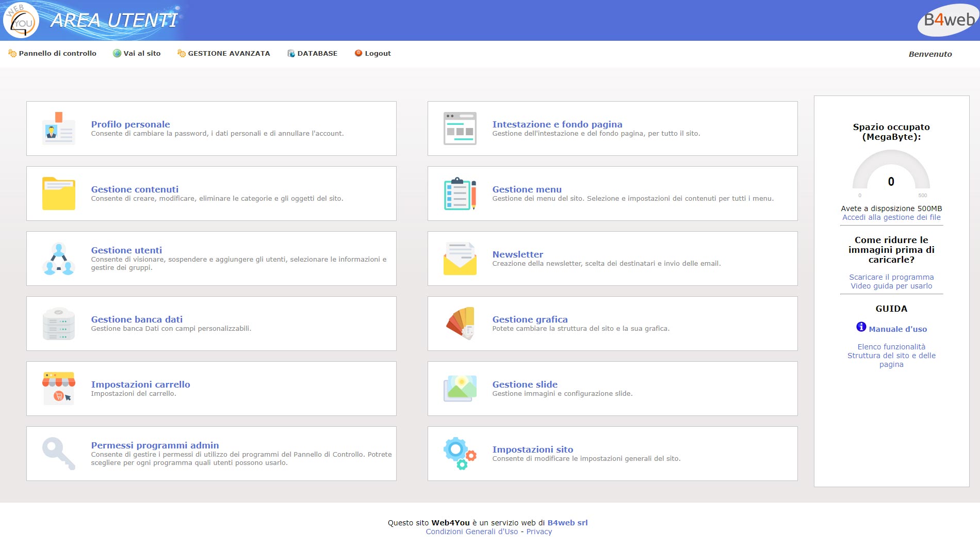This screenshot has width=980, height=546.
Task: Open Struttura del sito e delle pagina
Action: 891,360
